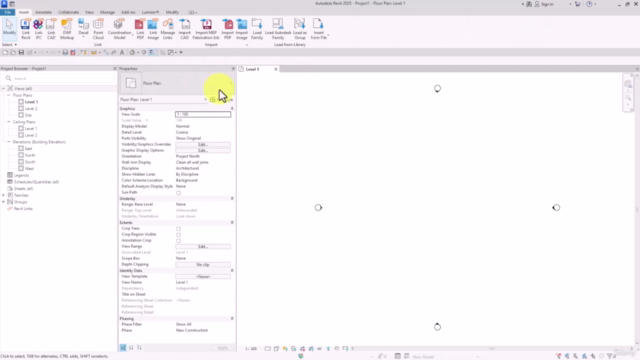The height and width of the screenshot is (360, 640).
Task: Click the Link Image icon
Action: [153, 29]
